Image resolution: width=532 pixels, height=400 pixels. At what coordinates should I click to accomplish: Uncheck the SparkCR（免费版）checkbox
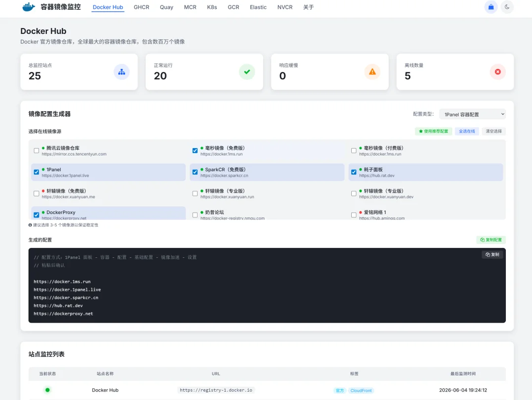pyautogui.click(x=195, y=172)
